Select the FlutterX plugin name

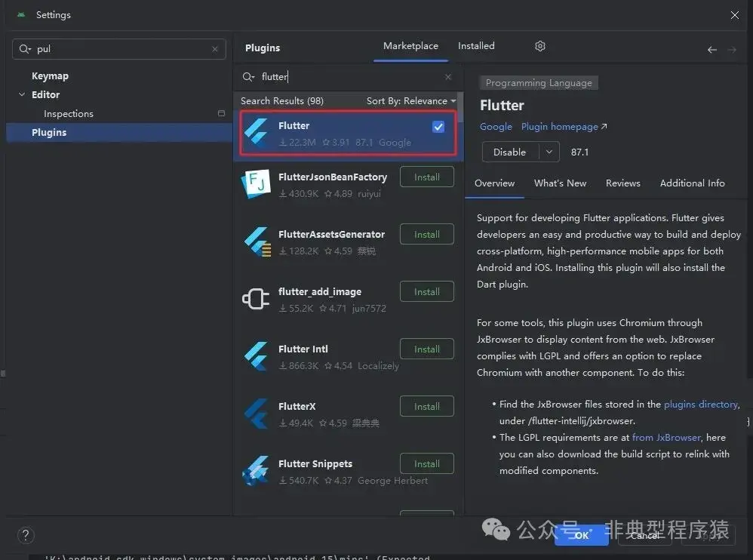[x=297, y=406]
